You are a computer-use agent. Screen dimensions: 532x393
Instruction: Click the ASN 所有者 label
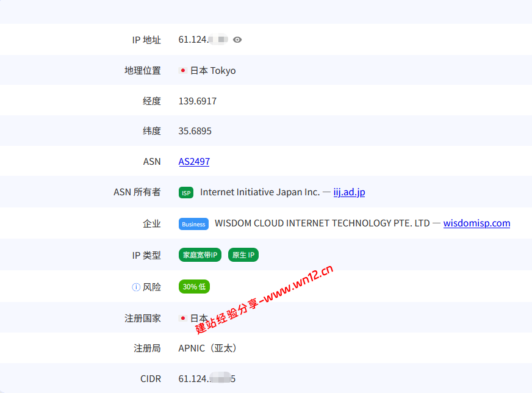point(137,192)
